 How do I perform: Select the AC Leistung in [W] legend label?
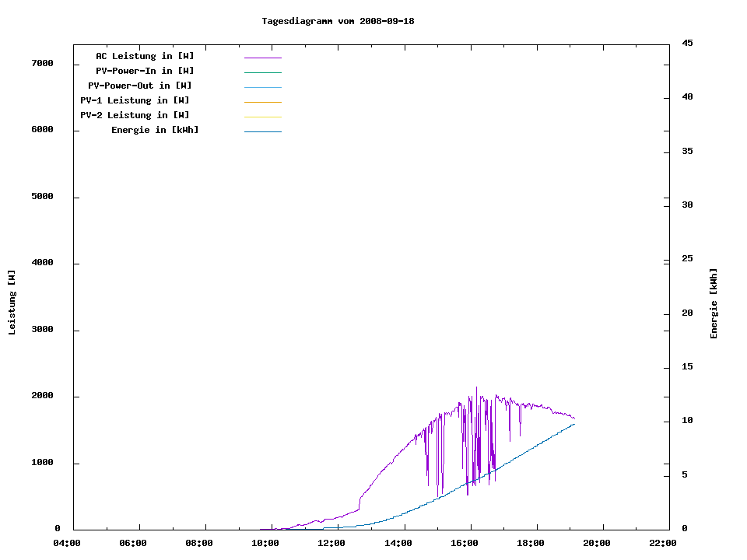click(145, 56)
